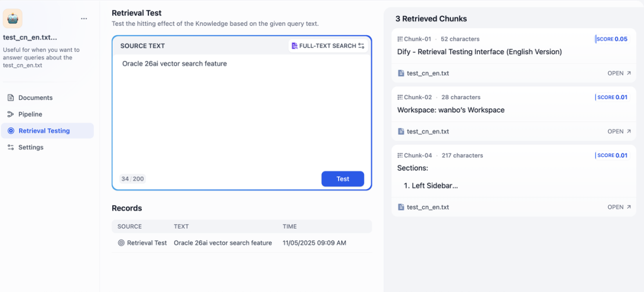Open the Full-Text Search retrieval method selector
This screenshot has width=644, height=292.
point(327,46)
